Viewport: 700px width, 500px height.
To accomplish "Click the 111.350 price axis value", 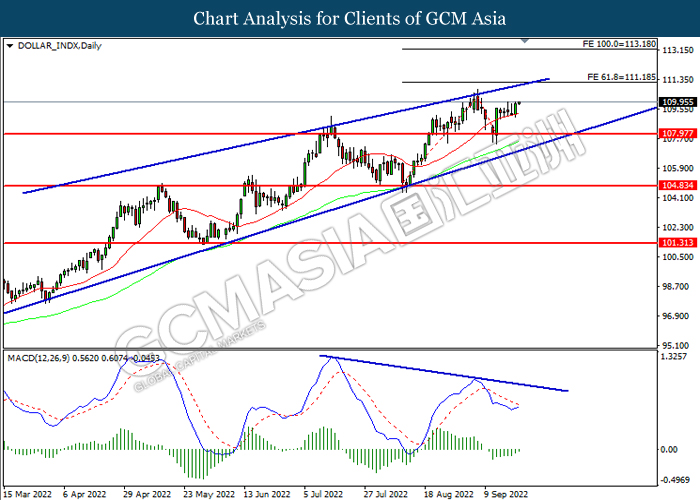I will (x=677, y=80).
